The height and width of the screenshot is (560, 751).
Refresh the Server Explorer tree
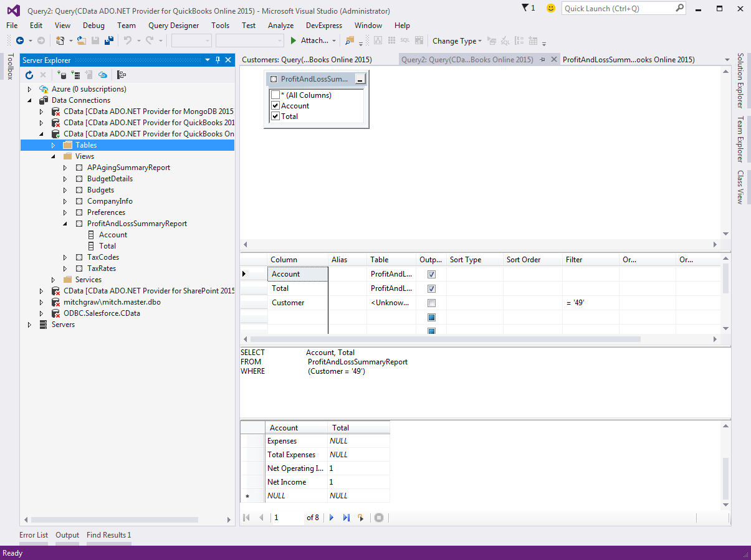coord(29,75)
